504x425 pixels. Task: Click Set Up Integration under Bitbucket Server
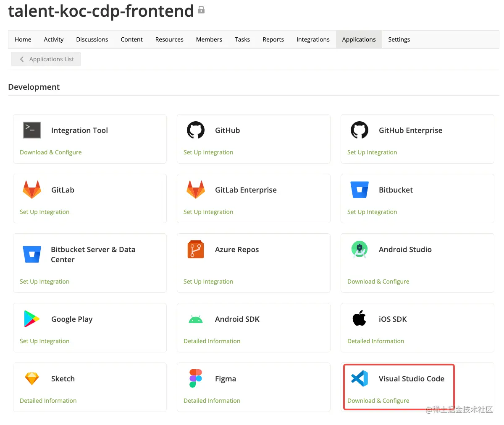45,282
